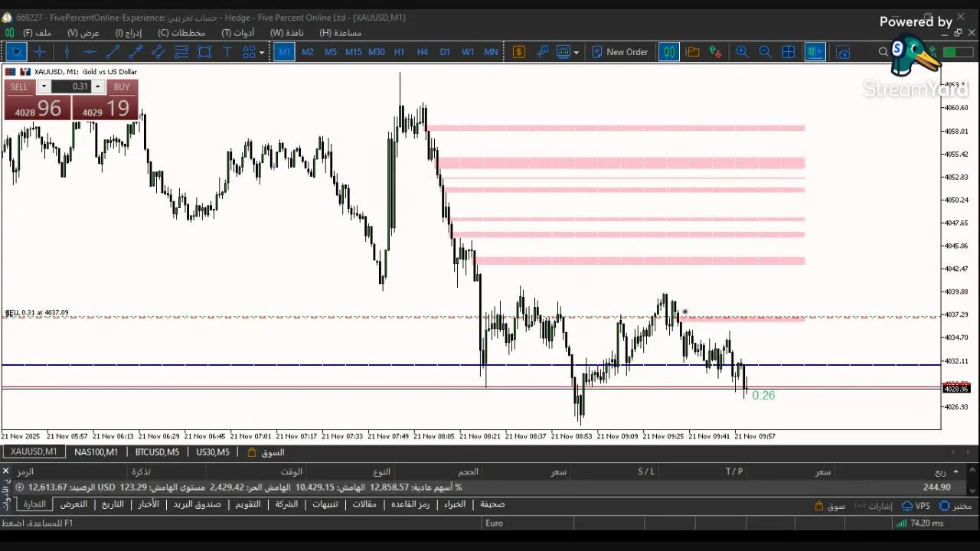
Task: Switch to the XAUUSD,M1 chart tab
Action: 34,452
